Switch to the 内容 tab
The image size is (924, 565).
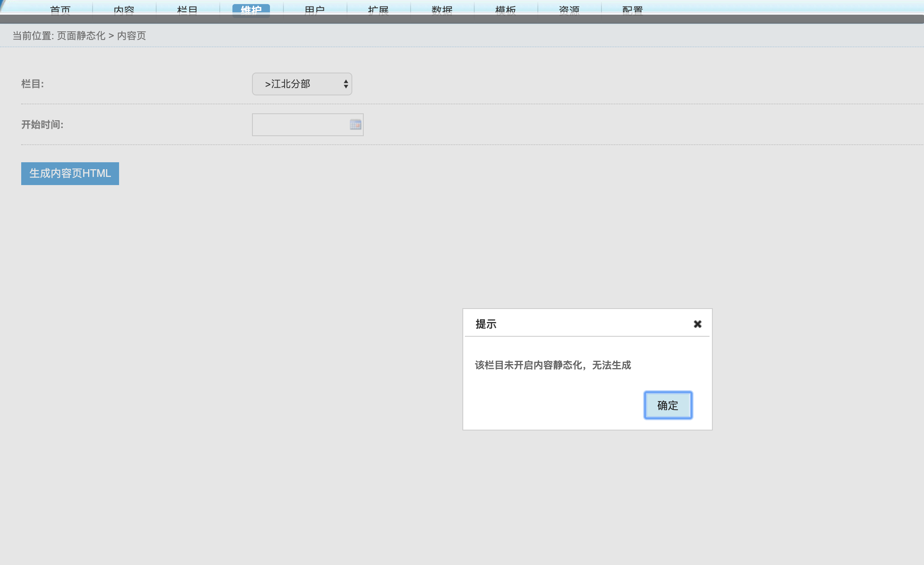[x=124, y=9]
